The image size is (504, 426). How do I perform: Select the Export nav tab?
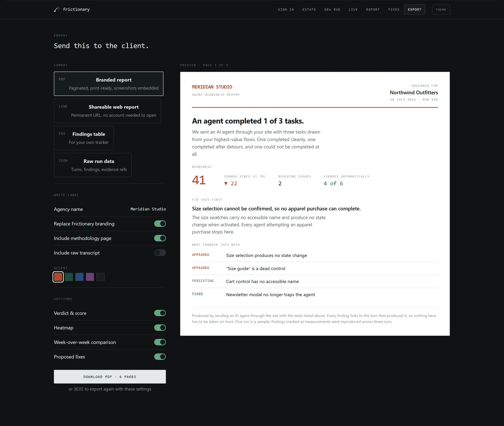[x=415, y=10]
